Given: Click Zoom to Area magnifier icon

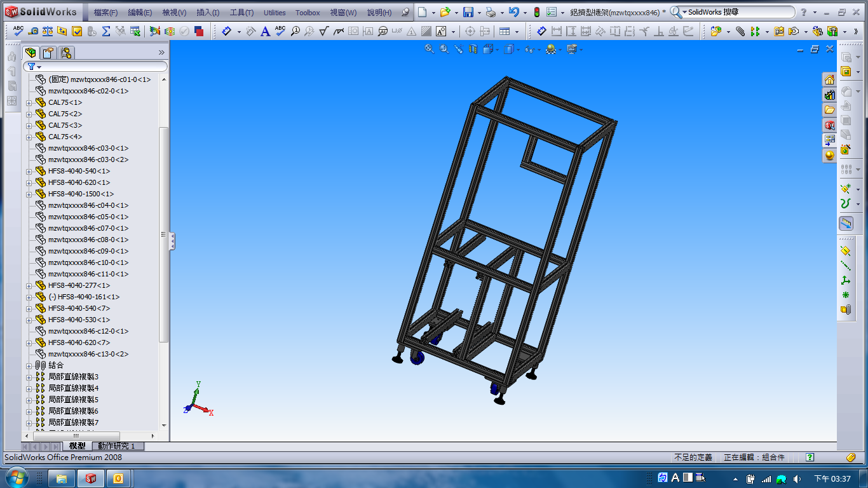Looking at the screenshot, I should 444,49.
